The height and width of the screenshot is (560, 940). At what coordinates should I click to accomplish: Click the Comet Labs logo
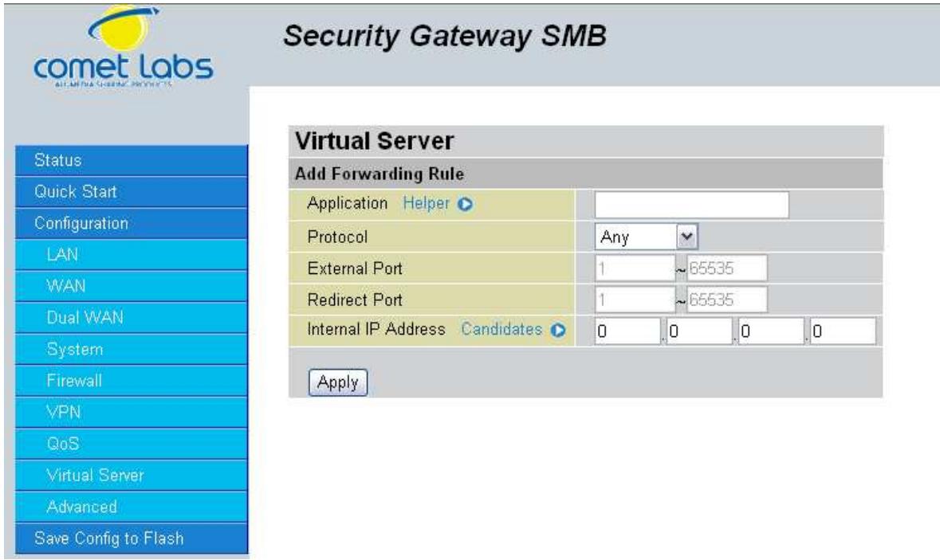pos(123,47)
